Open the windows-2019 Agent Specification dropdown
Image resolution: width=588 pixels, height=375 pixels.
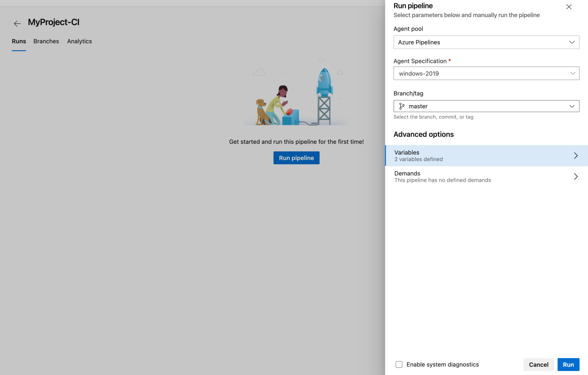486,73
